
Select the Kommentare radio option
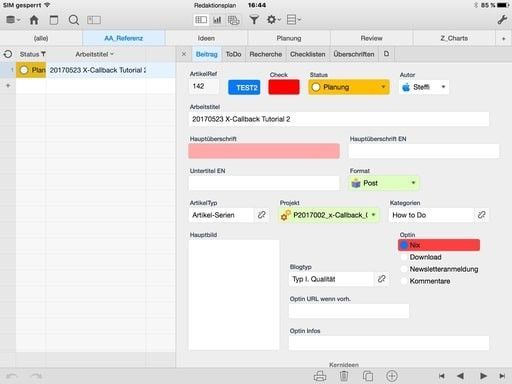[x=404, y=281]
